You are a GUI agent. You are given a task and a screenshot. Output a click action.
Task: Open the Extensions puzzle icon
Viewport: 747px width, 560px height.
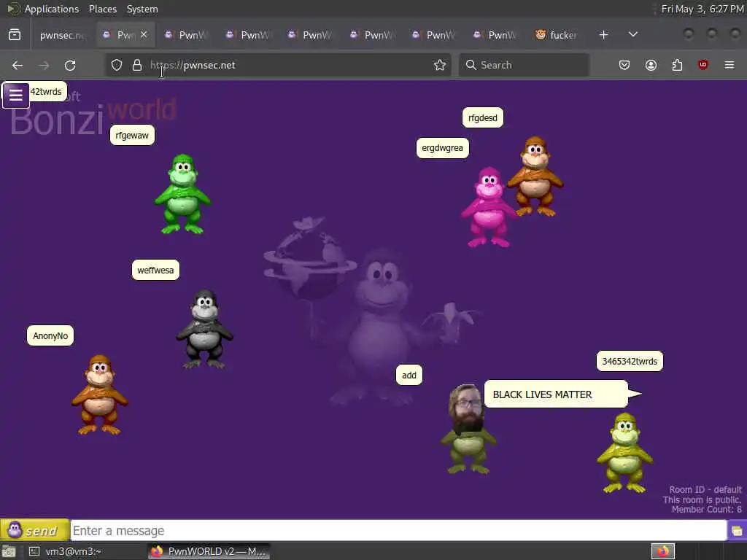point(677,65)
